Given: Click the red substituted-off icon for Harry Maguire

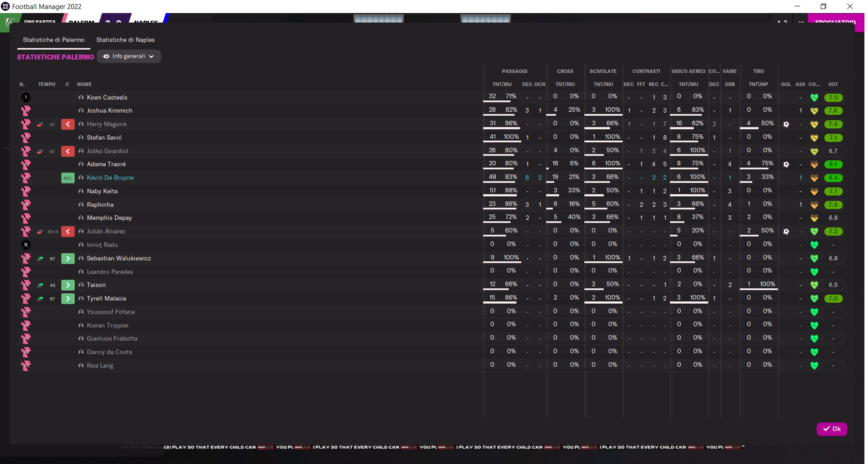Looking at the screenshot, I should pos(68,124).
